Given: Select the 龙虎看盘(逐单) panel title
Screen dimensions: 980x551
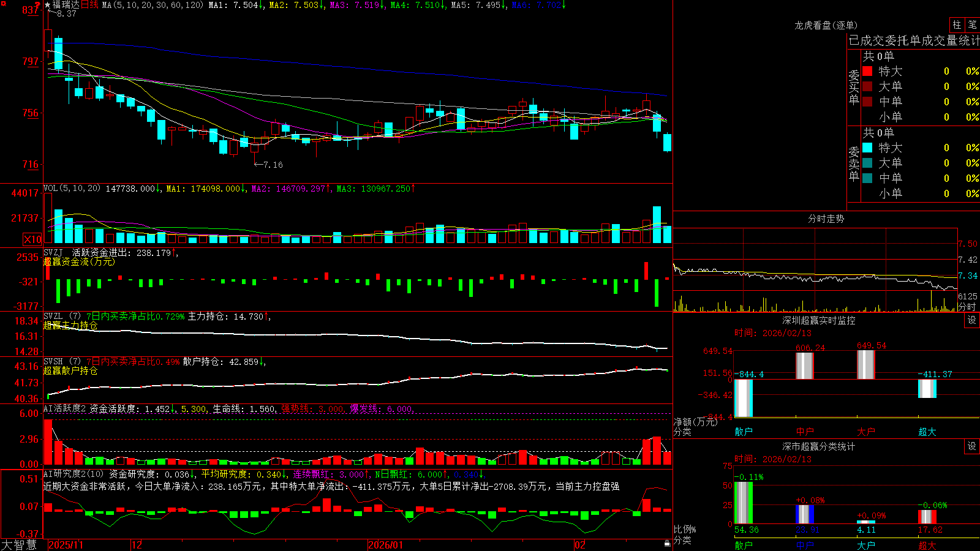Looking at the screenshot, I should [x=826, y=25].
